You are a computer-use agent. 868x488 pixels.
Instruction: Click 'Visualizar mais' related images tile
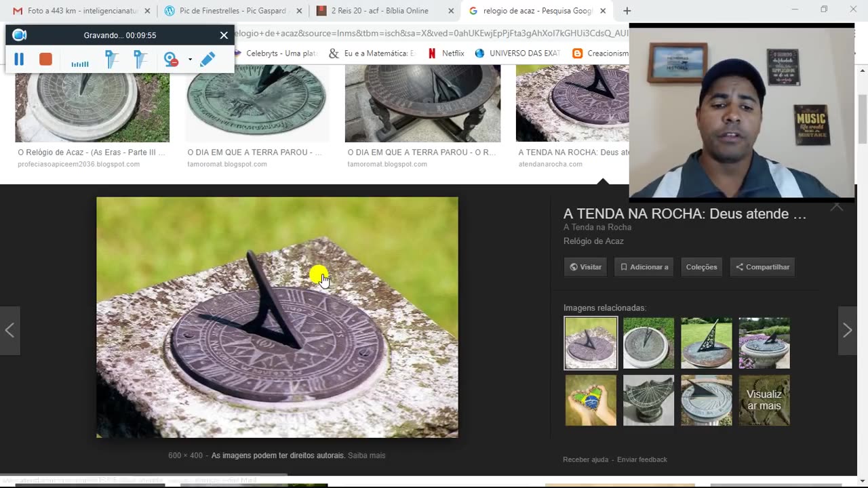click(x=764, y=401)
